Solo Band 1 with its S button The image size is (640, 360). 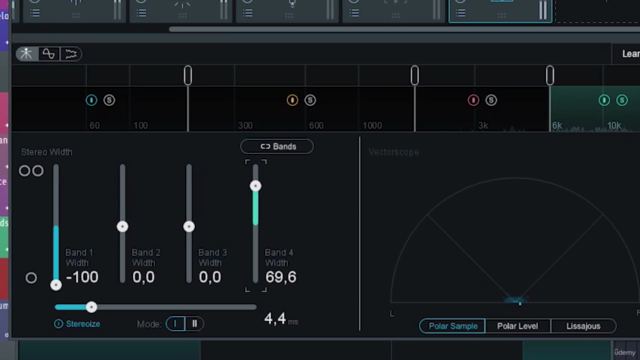point(109,100)
